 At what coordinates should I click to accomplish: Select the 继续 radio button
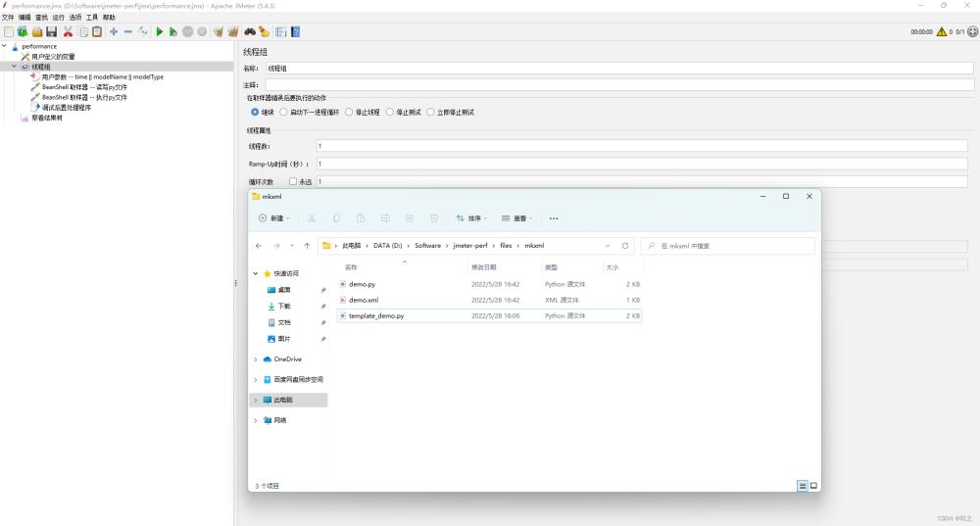pyautogui.click(x=255, y=112)
